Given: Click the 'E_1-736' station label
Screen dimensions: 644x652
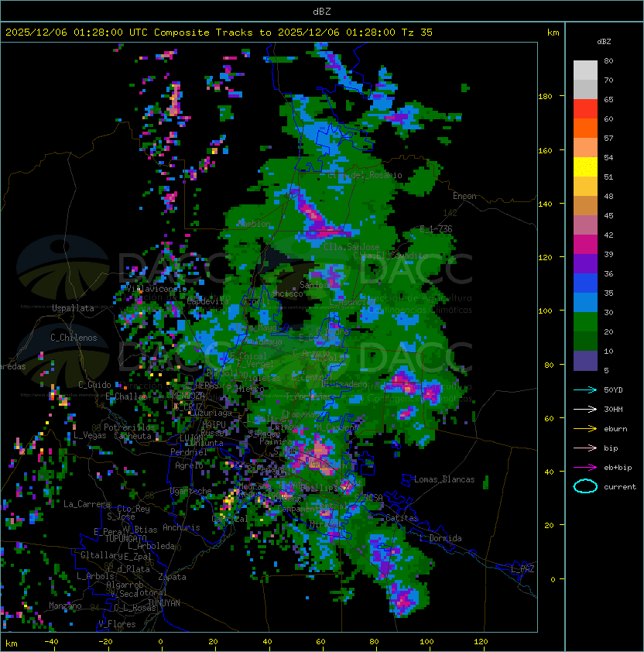Looking at the screenshot, I should click(436, 229).
